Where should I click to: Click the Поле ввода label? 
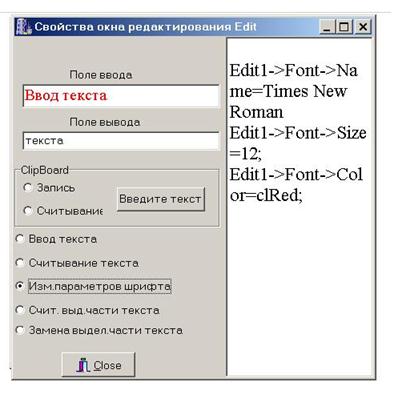click(101, 75)
